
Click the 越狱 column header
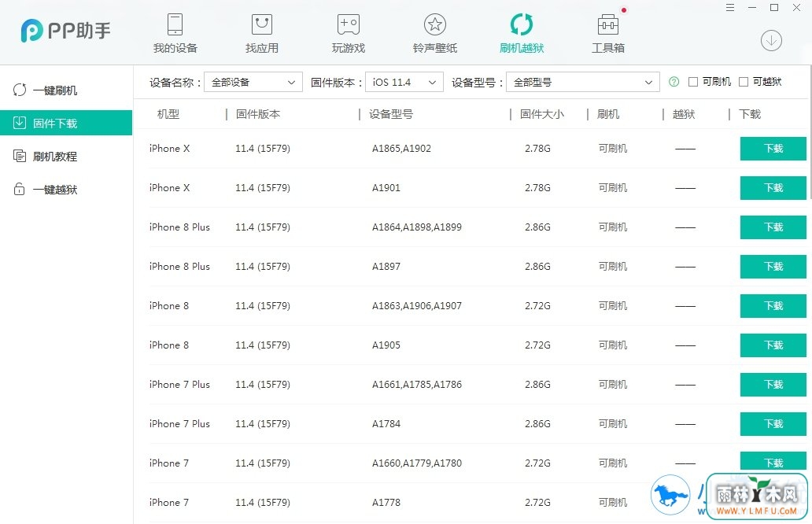[684, 114]
